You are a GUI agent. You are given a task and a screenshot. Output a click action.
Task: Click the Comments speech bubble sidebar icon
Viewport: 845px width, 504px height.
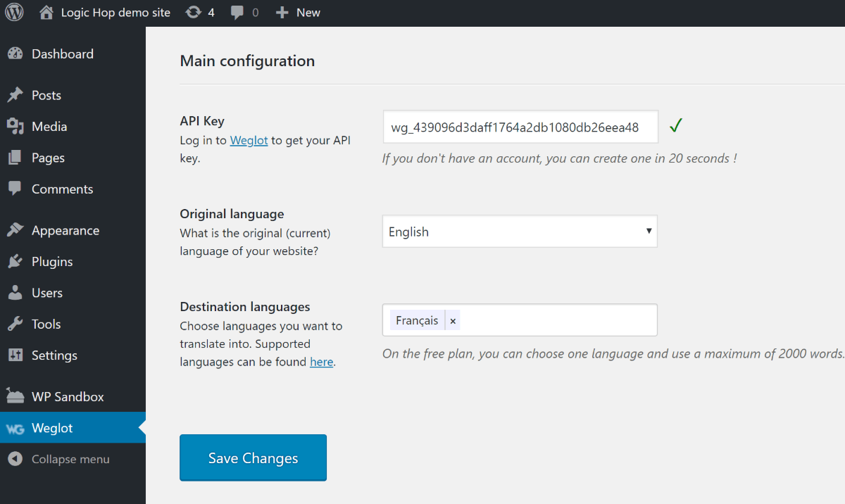click(x=15, y=189)
